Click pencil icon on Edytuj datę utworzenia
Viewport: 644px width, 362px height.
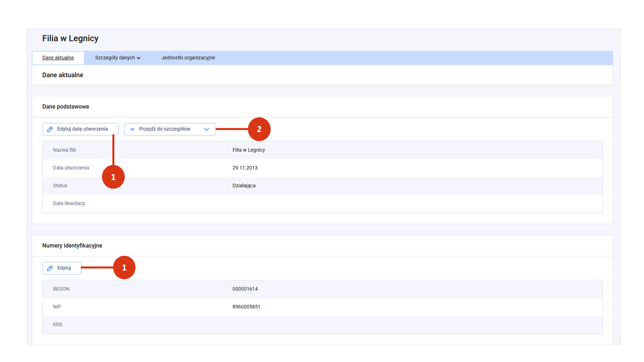pyautogui.click(x=50, y=129)
